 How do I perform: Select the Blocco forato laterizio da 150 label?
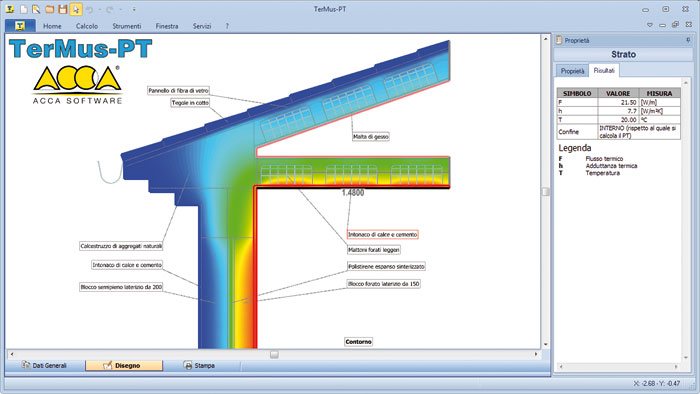[x=383, y=284]
